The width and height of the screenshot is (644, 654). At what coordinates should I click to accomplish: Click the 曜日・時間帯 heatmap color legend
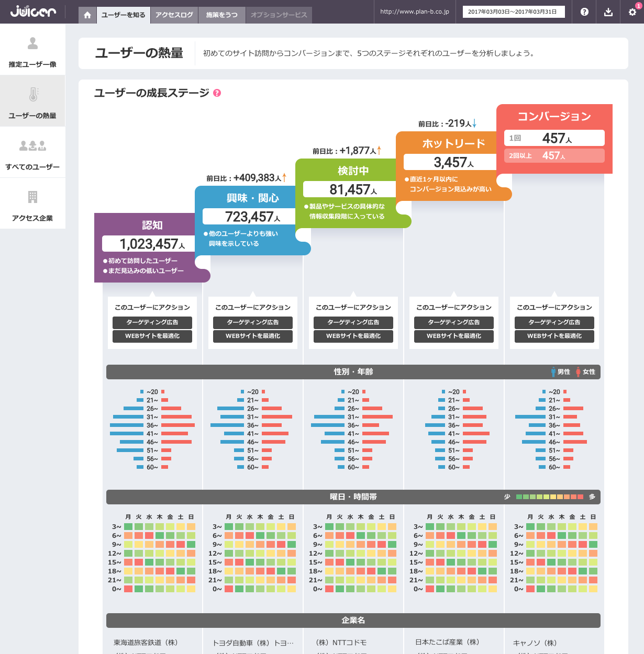(x=549, y=497)
